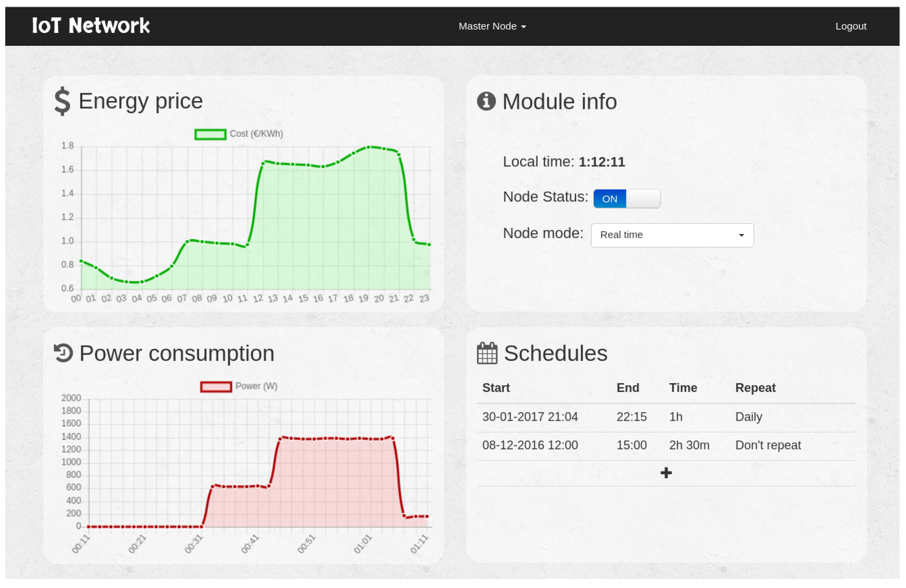This screenshot has width=906, height=588.
Task: Click the dollar sign Energy price icon
Action: [62, 101]
